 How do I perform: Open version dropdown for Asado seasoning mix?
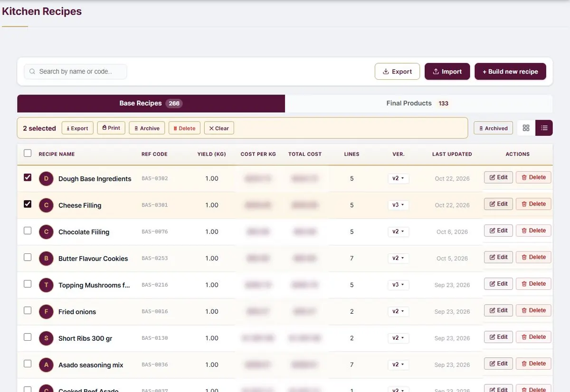click(398, 364)
